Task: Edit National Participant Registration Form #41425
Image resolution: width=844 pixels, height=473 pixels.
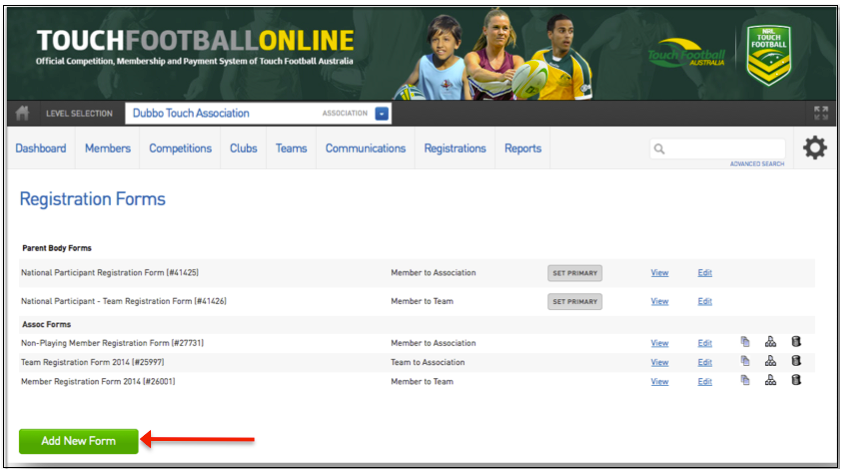Action: [705, 273]
